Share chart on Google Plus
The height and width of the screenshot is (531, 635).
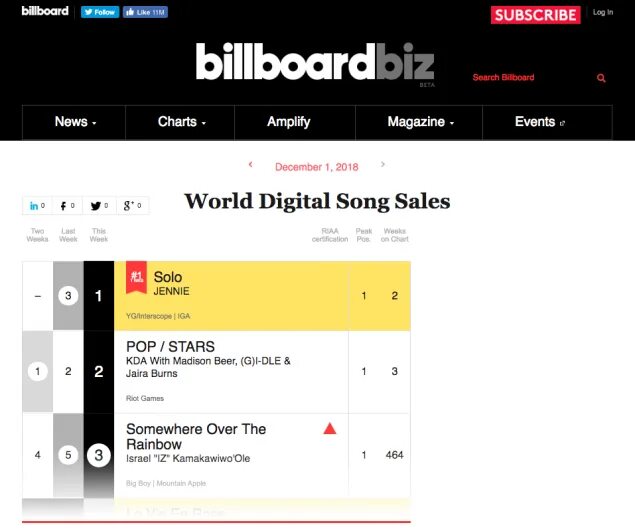click(132, 206)
